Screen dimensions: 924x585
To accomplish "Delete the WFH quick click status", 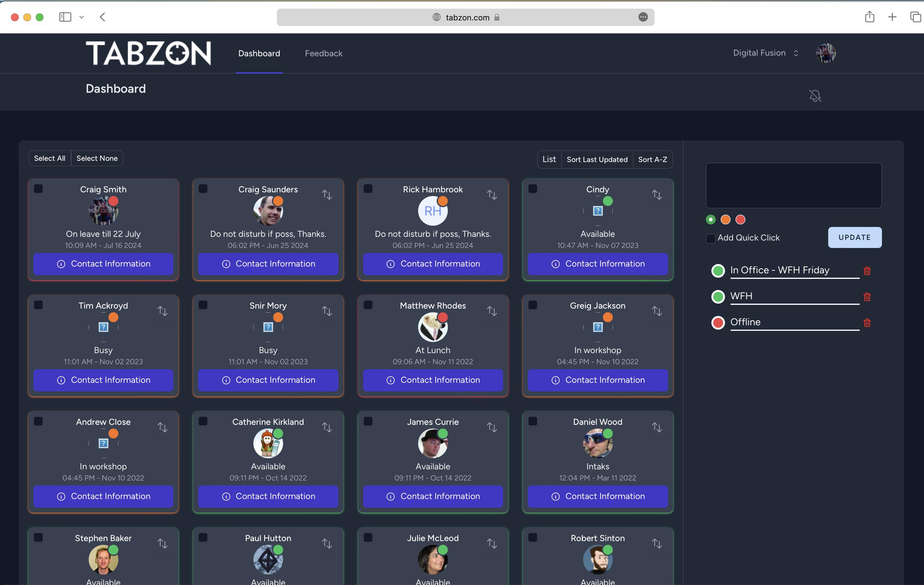I will pyautogui.click(x=867, y=297).
